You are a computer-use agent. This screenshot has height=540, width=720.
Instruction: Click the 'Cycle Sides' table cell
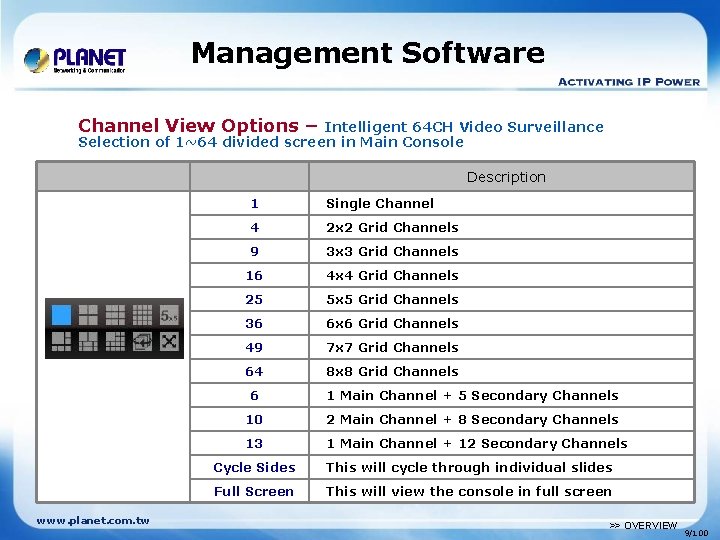click(x=249, y=467)
